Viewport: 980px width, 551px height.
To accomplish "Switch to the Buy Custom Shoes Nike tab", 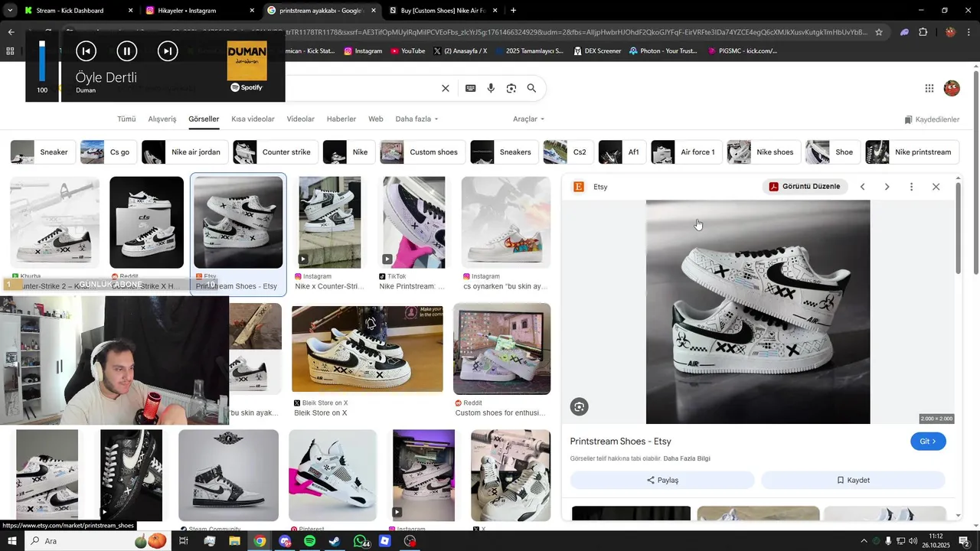I will pyautogui.click(x=443, y=11).
